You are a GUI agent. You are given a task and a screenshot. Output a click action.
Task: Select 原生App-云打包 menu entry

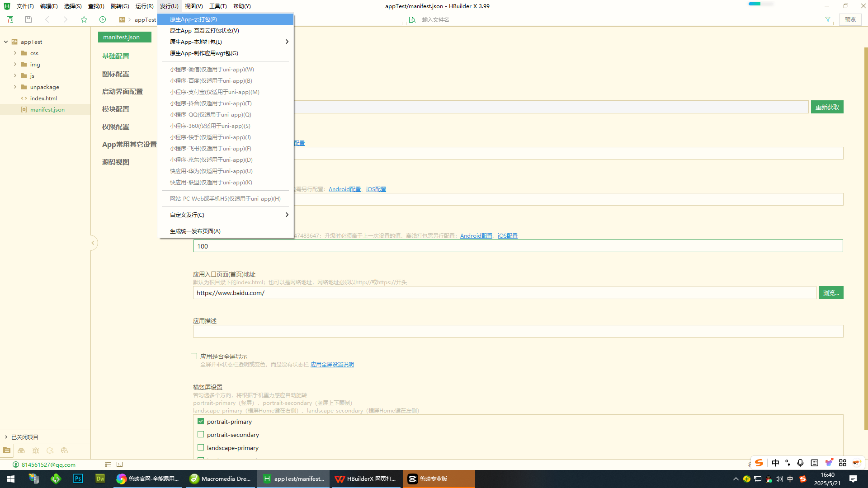pyautogui.click(x=193, y=19)
